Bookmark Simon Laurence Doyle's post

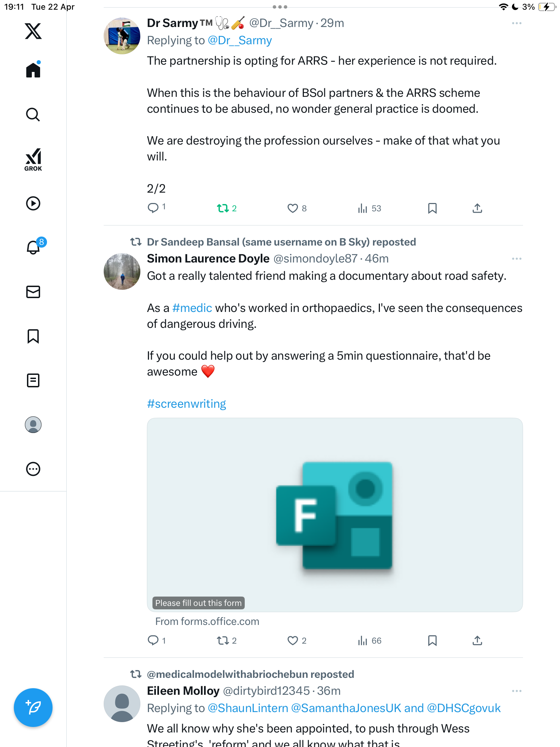[432, 640]
